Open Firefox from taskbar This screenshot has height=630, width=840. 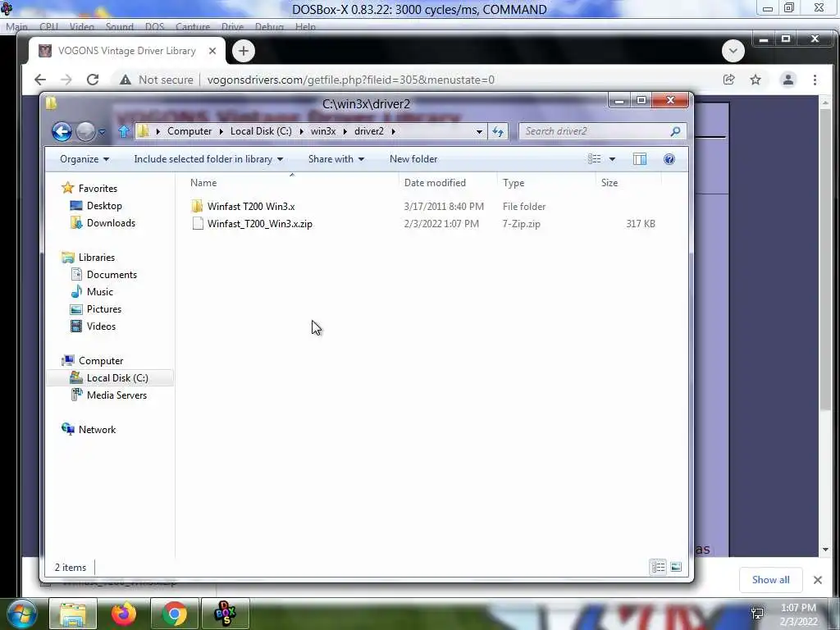[124, 614]
